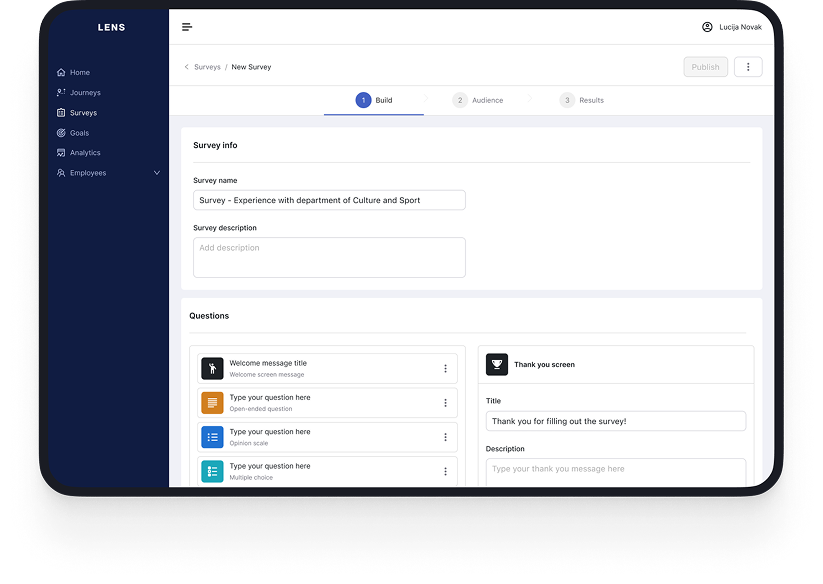Screen dimensions: 823x584
Task: Open the user profile icon for Lucija Novak
Action: [x=707, y=27]
